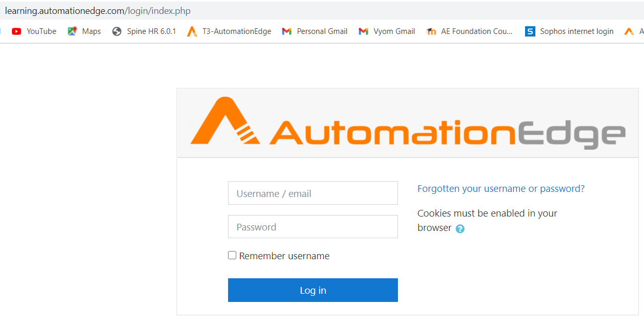Viewport: 644px width, 322px height.
Task: Click the AE Foundation Course bookmark icon
Action: (x=431, y=31)
